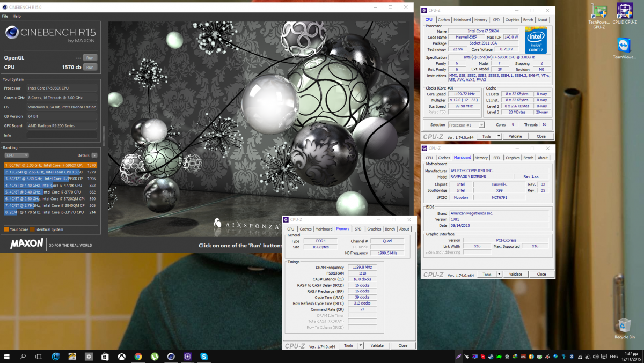Image resolution: width=644 pixels, height=363 pixels.
Task: Select the i7-5960X ranking row scoring 1570
Action: [51, 165]
